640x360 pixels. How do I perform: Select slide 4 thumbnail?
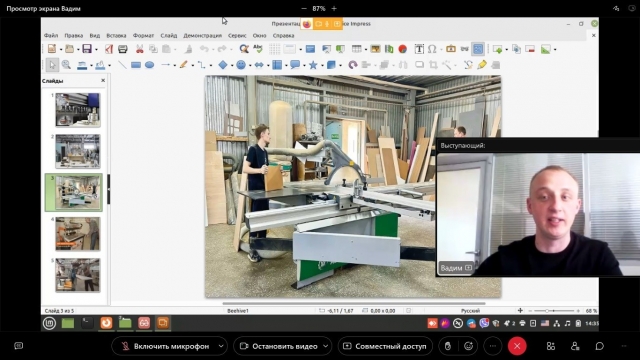point(78,234)
